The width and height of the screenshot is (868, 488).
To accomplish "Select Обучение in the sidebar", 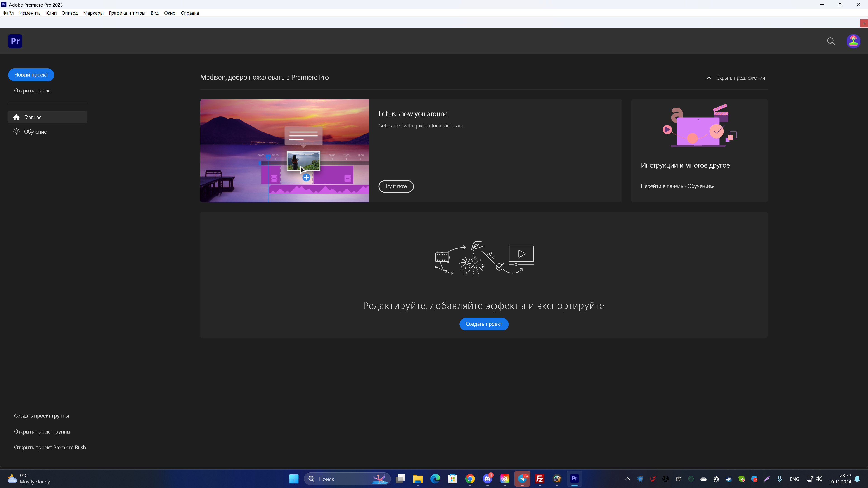I will click(x=47, y=131).
